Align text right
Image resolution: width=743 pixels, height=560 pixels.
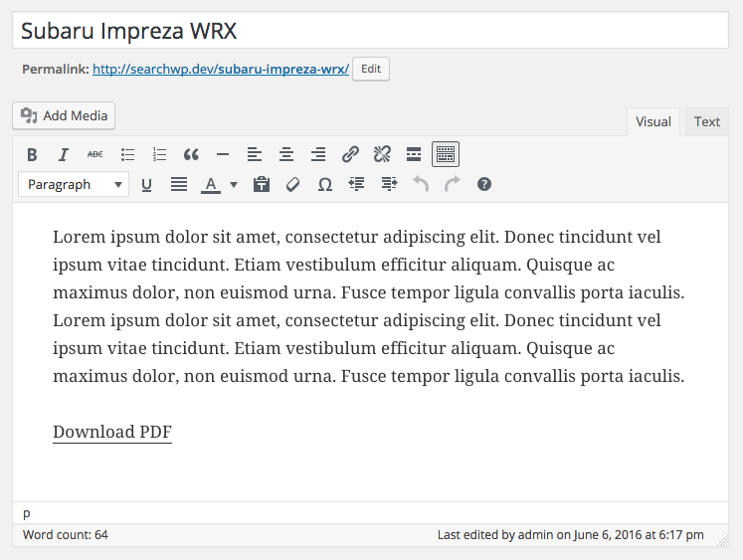[318, 154]
